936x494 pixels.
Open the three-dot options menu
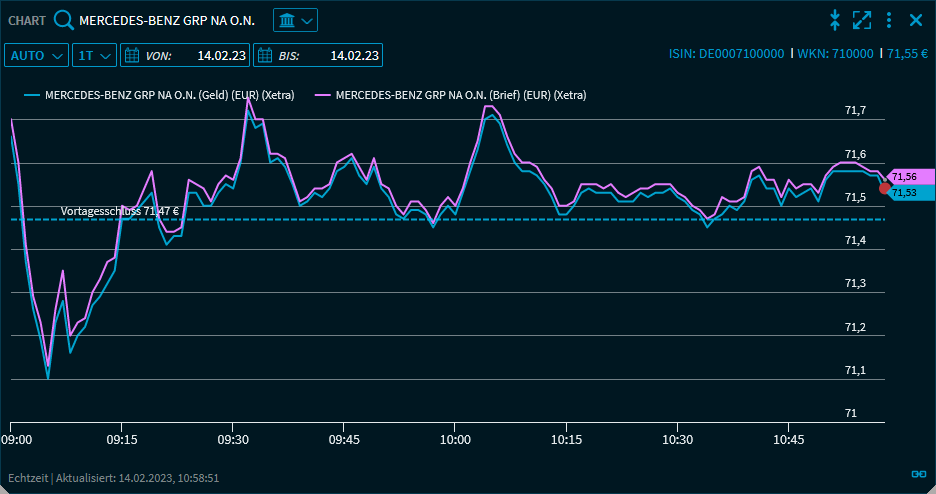(889, 20)
